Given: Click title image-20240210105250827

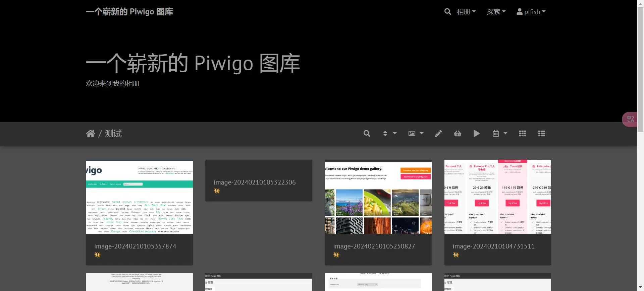Looking at the screenshot, I should click(x=374, y=246).
